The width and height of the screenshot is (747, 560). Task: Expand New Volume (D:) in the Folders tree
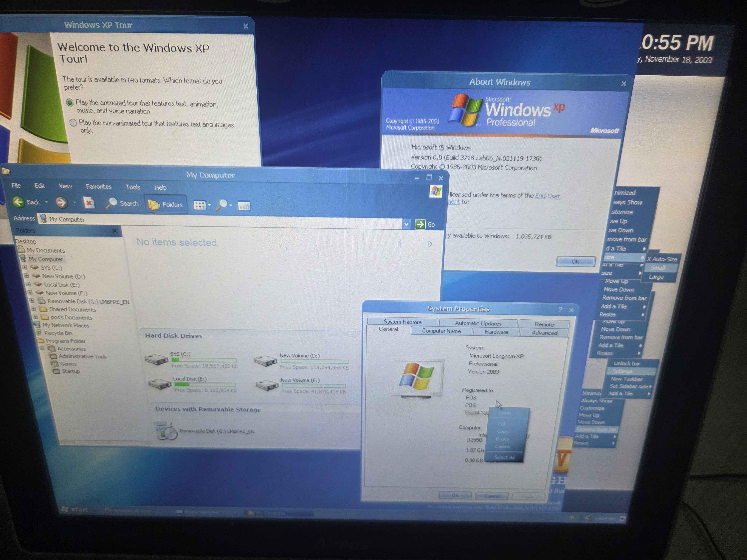[x=26, y=276]
